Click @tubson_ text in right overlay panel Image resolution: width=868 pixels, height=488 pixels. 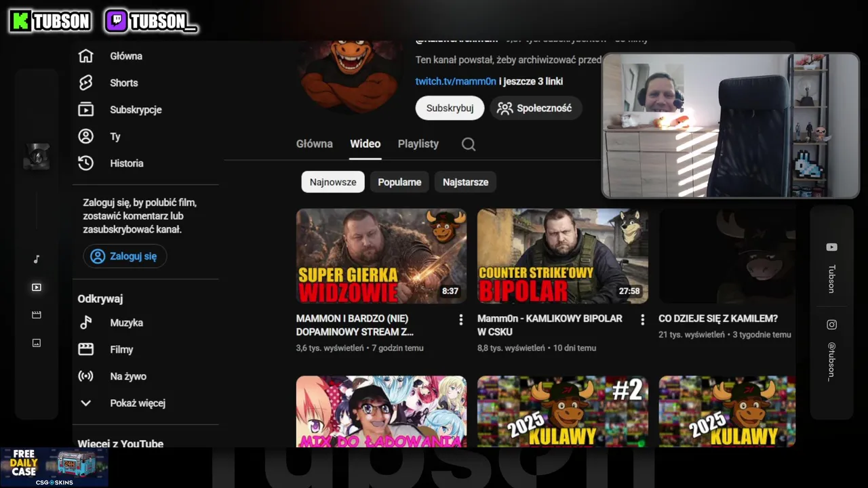pos(831,361)
